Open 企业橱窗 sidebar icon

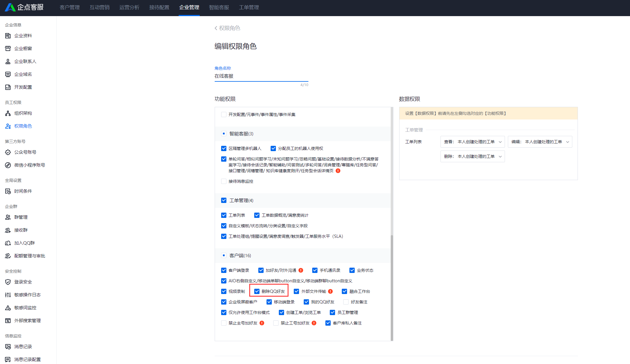pos(8,49)
